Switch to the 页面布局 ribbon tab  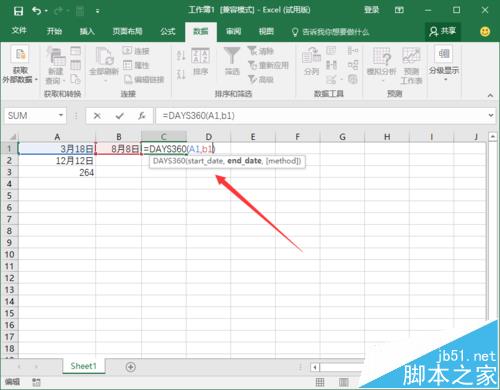[x=127, y=31]
